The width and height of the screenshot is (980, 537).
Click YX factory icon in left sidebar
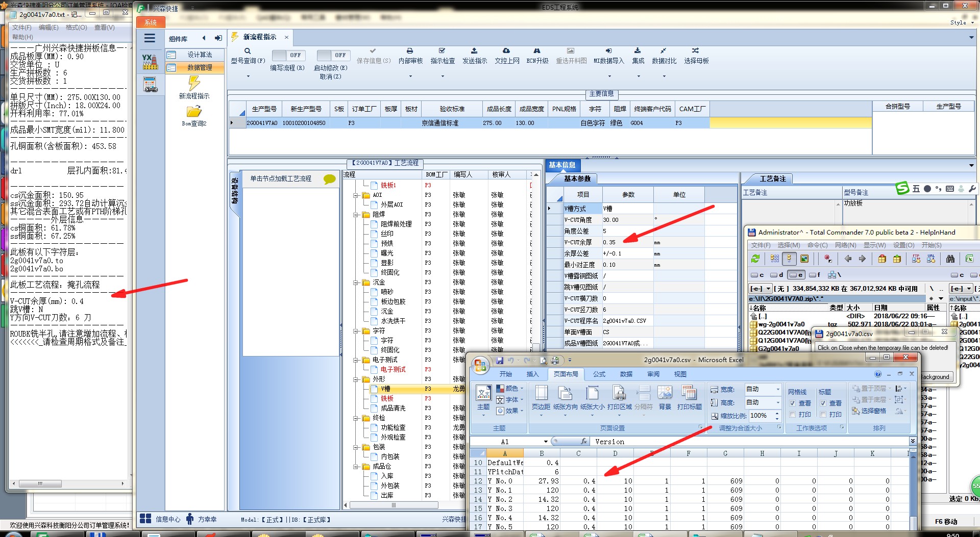[x=150, y=62]
